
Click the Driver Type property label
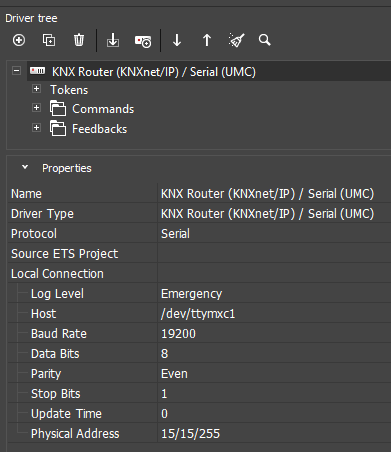click(42, 214)
